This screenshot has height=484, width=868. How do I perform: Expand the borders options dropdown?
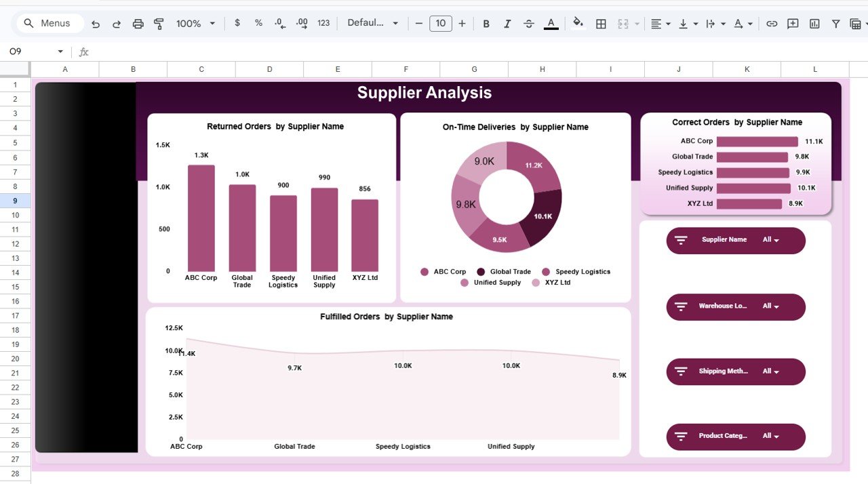pyautogui.click(x=601, y=23)
